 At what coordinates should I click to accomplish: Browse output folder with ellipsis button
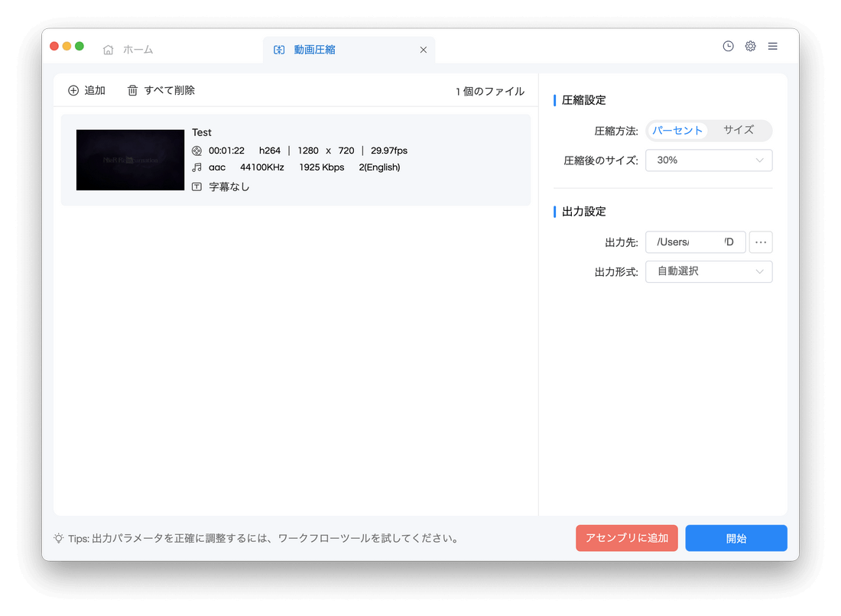pos(761,242)
